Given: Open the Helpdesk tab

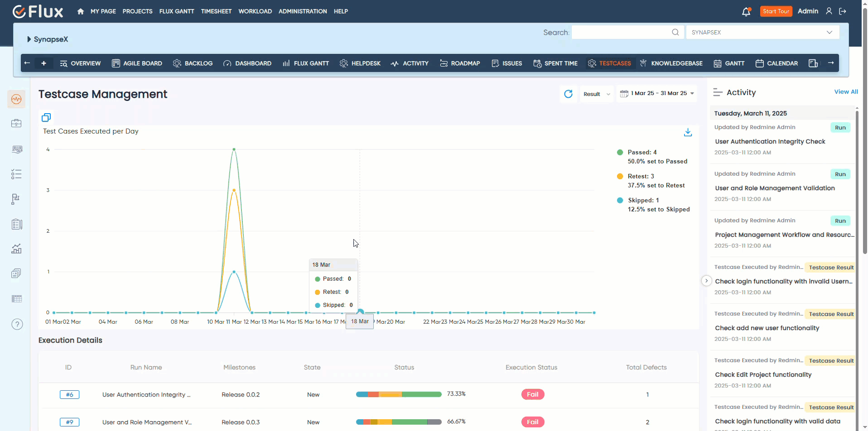Looking at the screenshot, I should click(360, 63).
